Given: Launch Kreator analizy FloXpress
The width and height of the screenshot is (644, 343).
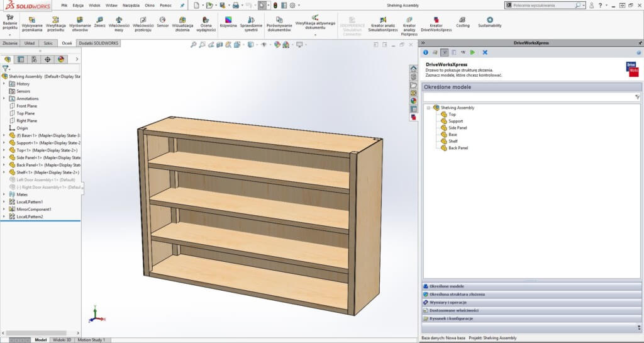Looking at the screenshot, I should coord(409,26).
